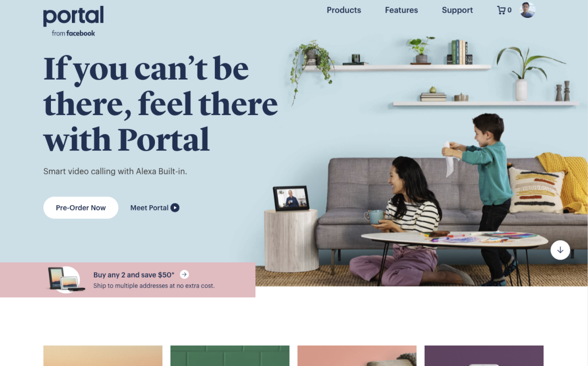This screenshot has height=366, width=588.
Task: Open the shopping cart icon
Action: (501, 10)
